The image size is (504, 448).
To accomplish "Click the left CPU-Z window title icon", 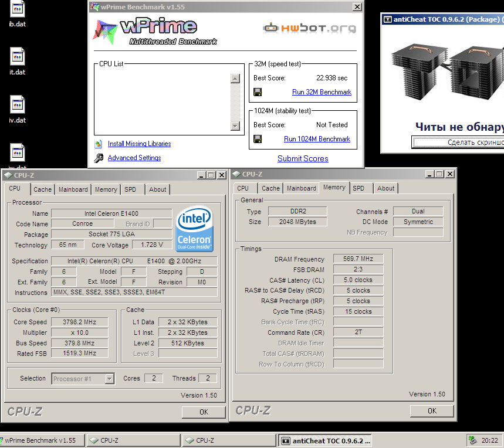I will (8, 175).
